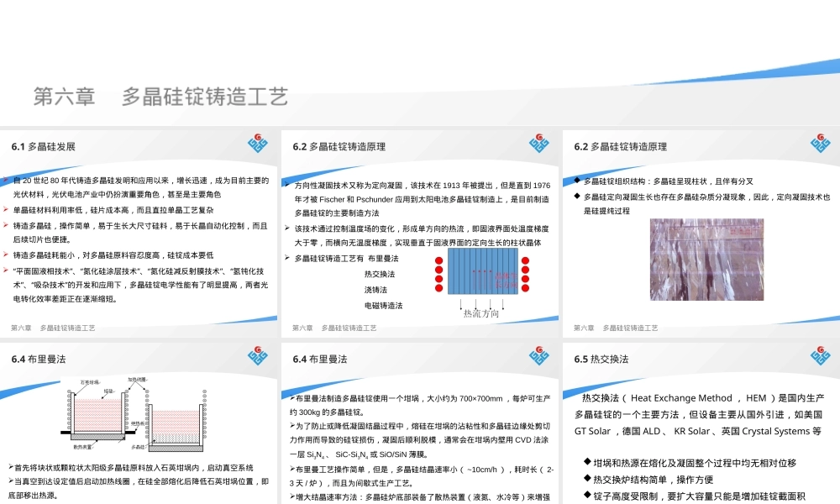Click the logo on the text-only 6.4 布里曼法 slide
Image resolution: width=840 pixels, height=504 pixels.
pyautogui.click(x=539, y=355)
